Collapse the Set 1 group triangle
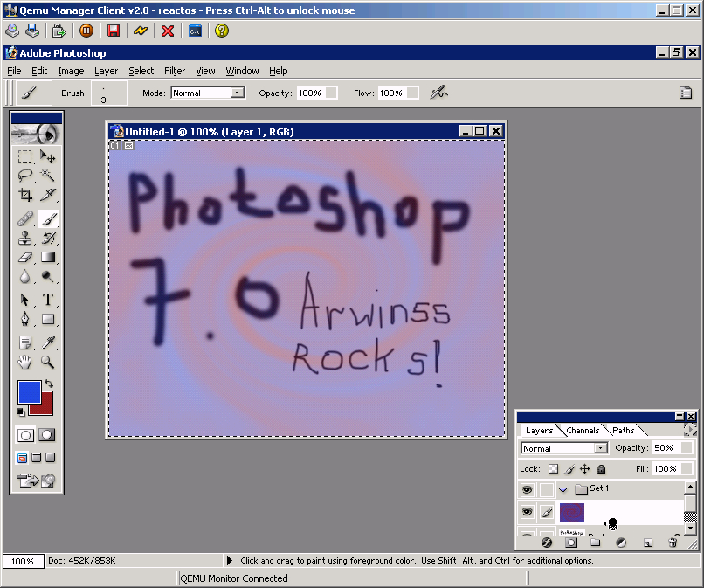Screen dimensions: 704x588 click(563, 489)
